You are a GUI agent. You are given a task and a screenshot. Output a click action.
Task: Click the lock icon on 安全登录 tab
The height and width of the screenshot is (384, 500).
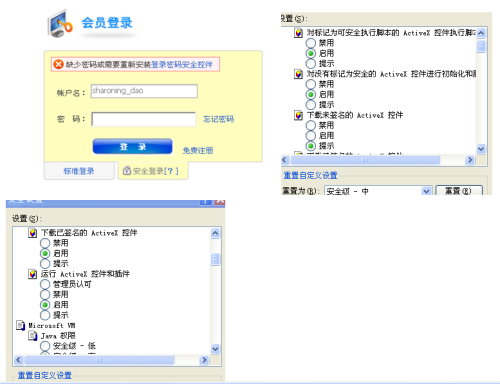click(x=127, y=171)
